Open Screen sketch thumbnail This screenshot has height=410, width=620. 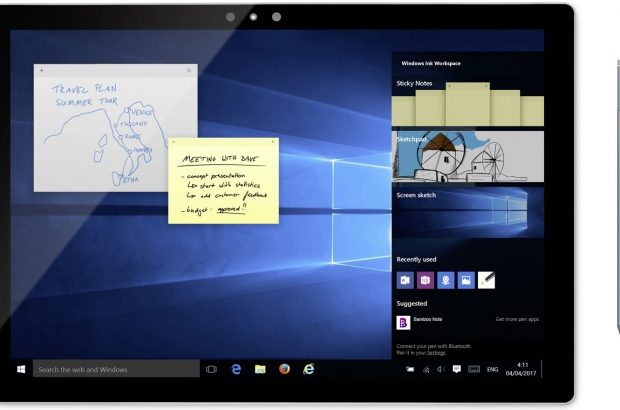pos(468,213)
